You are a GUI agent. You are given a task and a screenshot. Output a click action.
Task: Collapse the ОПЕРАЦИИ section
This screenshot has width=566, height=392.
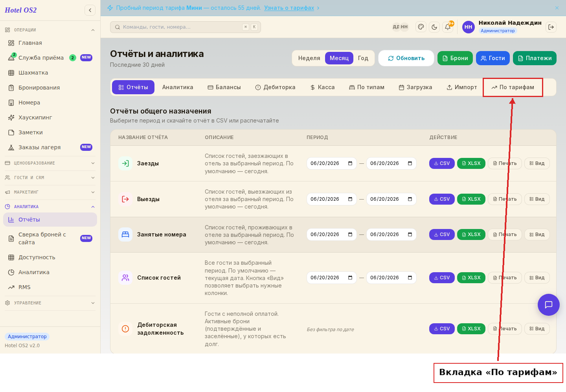tap(50, 30)
